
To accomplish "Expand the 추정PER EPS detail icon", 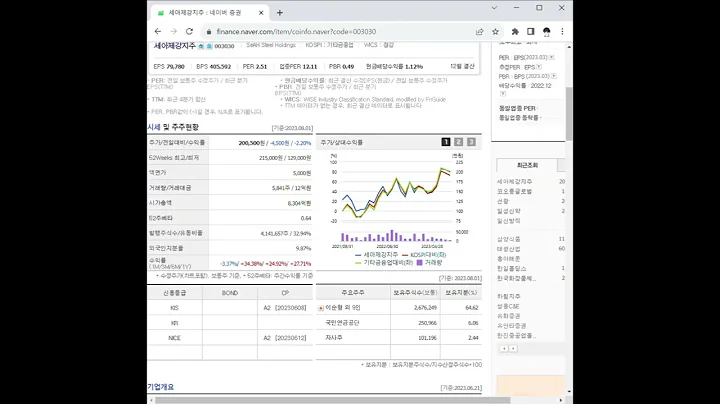I will coord(539,67).
